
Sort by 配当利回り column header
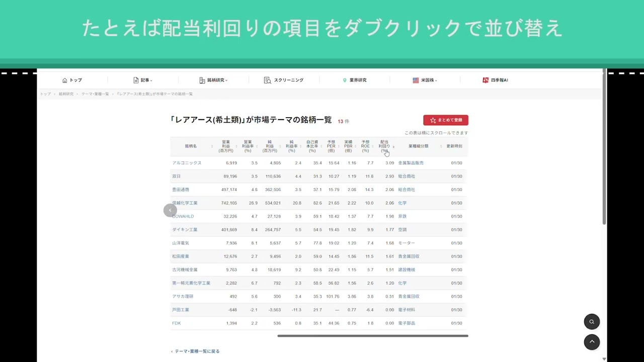click(x=384, y=146)
